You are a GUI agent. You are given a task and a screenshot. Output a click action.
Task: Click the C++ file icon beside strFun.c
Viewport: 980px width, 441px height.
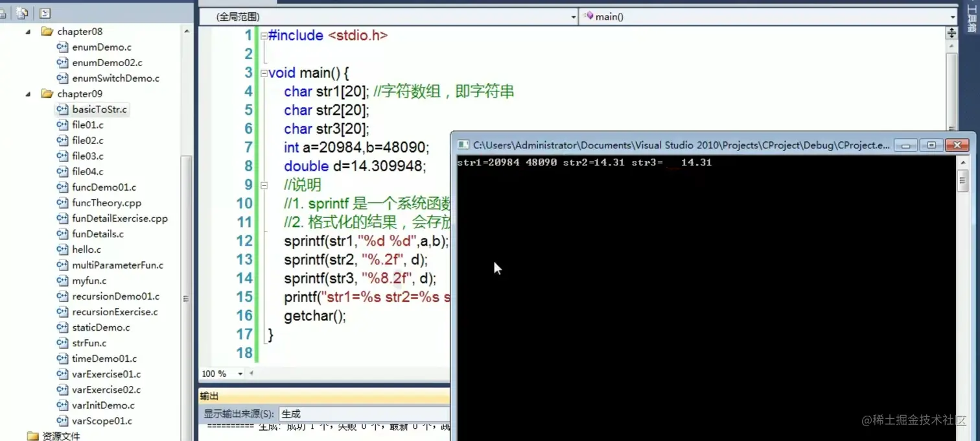(62, 342)
